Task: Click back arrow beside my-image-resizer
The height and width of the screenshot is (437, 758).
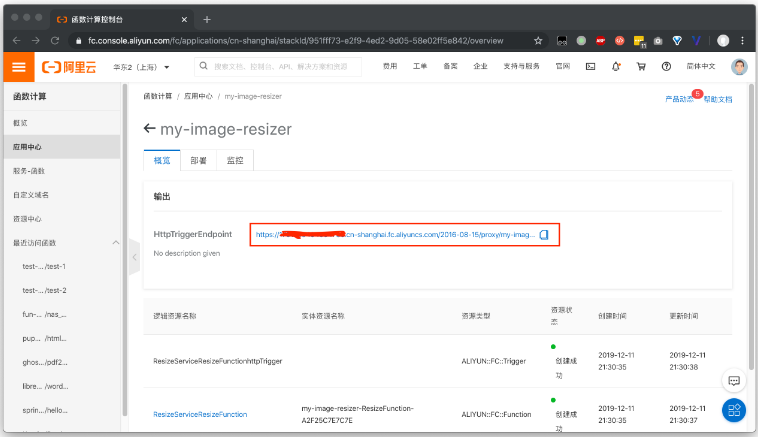Action: (149, 129)
